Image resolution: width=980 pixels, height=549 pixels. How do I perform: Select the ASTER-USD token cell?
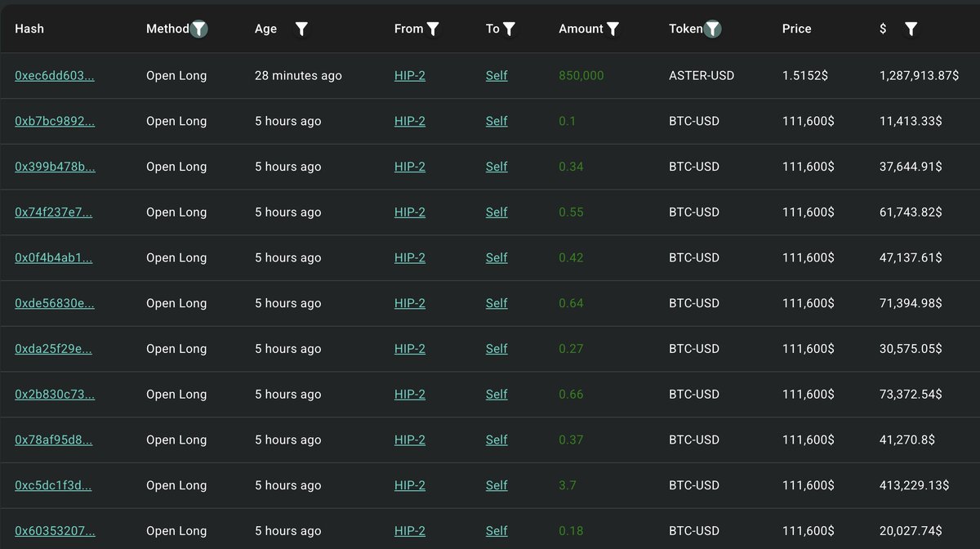pos(702,76)
